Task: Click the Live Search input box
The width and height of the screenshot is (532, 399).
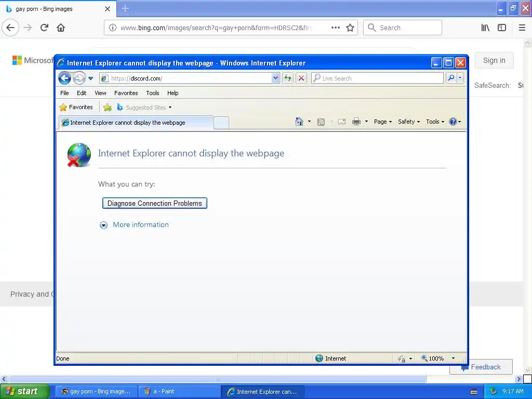Action: coord(377,78)
